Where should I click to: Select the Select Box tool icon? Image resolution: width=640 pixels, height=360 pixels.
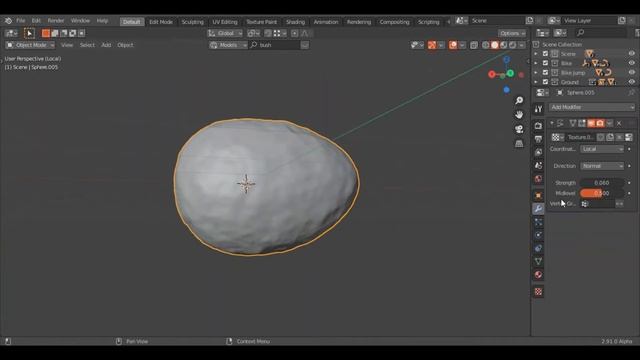click(x=29, y=33)
